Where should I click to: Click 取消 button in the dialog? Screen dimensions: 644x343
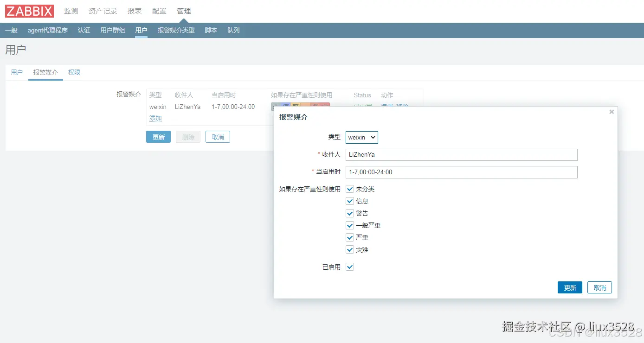[x=599, y=287]
